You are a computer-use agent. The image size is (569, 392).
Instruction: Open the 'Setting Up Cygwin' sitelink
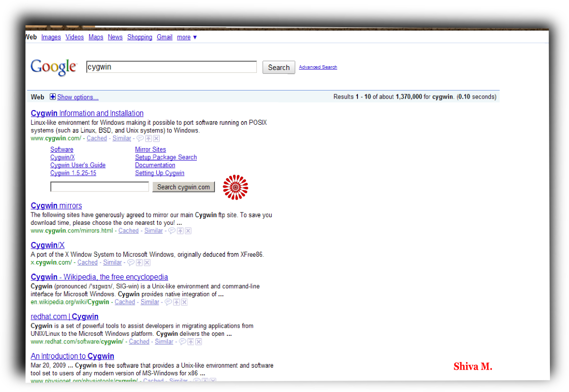coord(160,173)
